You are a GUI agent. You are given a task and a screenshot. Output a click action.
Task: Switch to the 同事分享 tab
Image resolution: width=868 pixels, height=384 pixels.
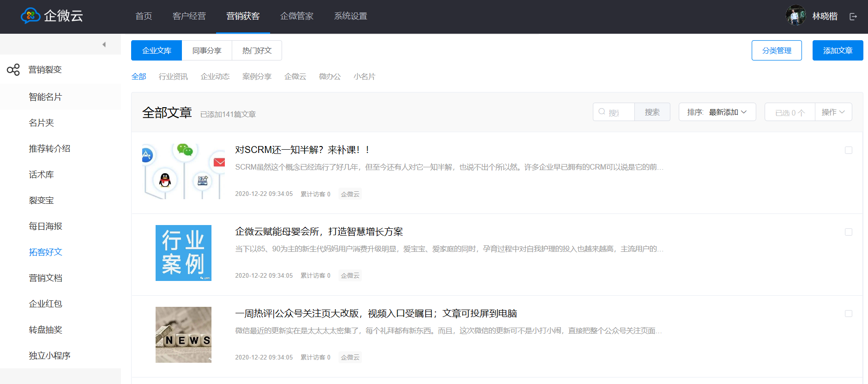point(207,50)
